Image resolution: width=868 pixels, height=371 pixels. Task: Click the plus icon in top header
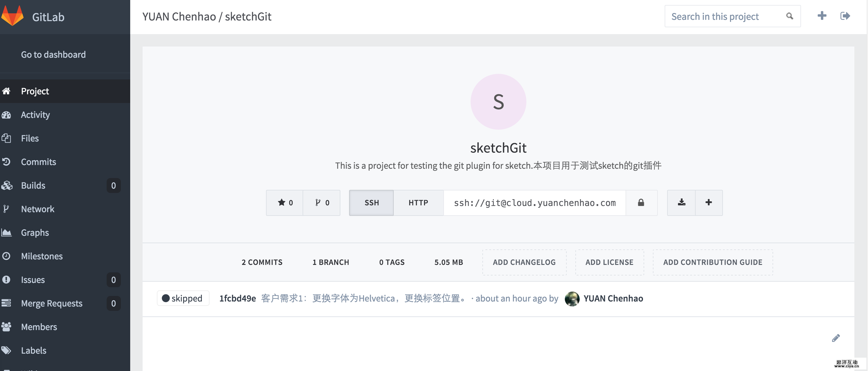pyautogui.click(x=822, y=16)
